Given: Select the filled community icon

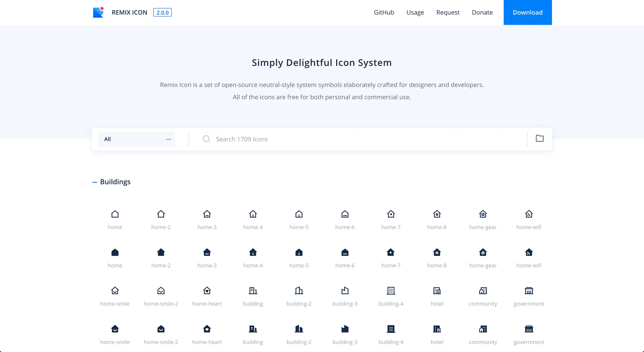Looking at the screenshot, I should 483,329.
